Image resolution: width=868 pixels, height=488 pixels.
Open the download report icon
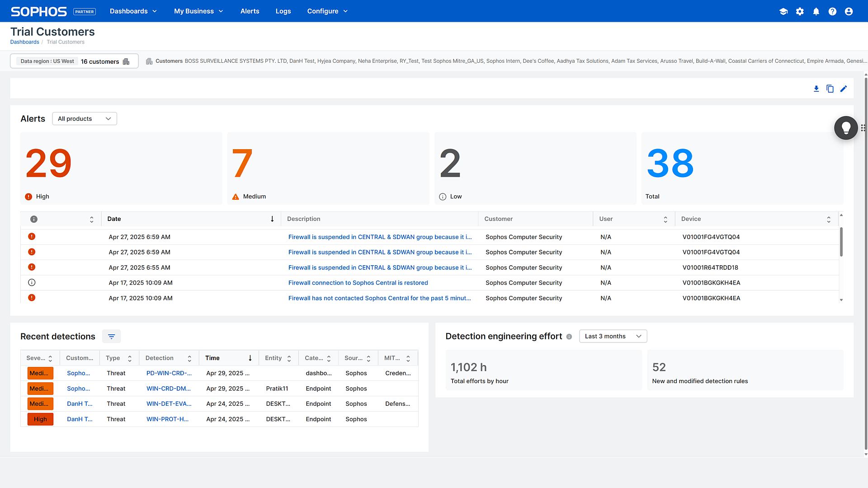pos(816,89)
